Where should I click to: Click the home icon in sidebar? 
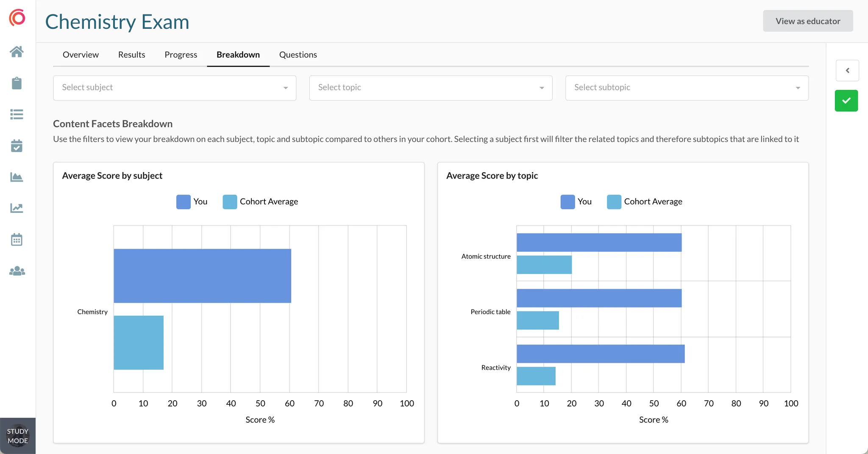tap(17, 52)
